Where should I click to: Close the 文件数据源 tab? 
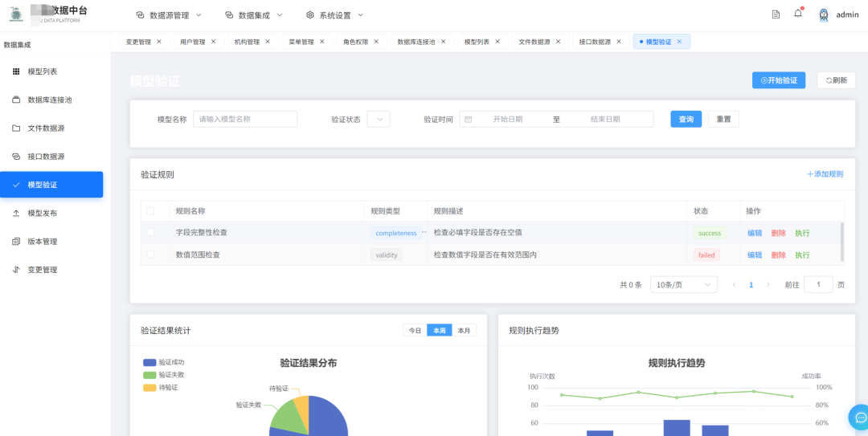pyautogui.click(x=558, y=42)
